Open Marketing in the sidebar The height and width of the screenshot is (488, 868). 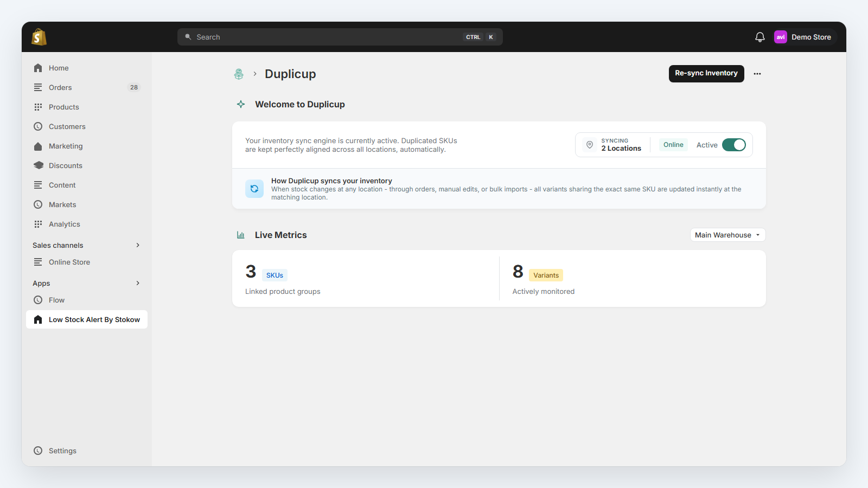pyautogui.click(x=87, y=146)
